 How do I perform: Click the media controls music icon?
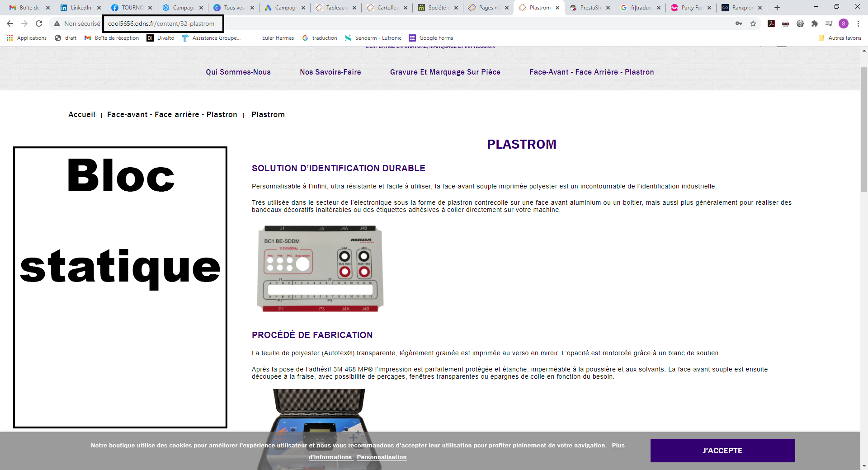click(x=829, y=23)
